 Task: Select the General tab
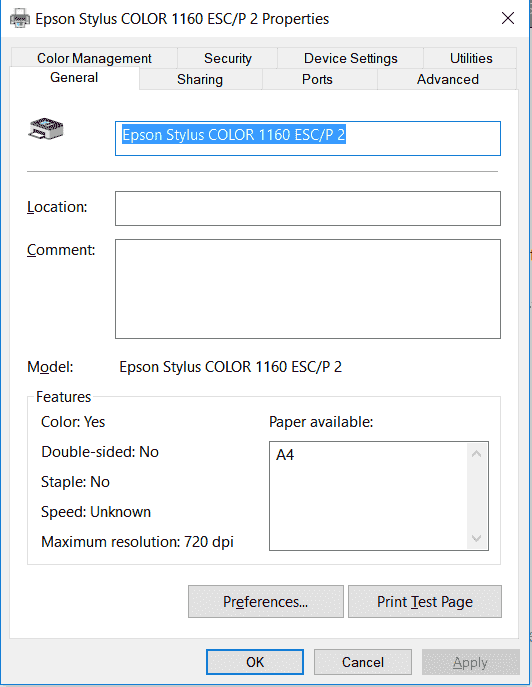tap(74, 78)
